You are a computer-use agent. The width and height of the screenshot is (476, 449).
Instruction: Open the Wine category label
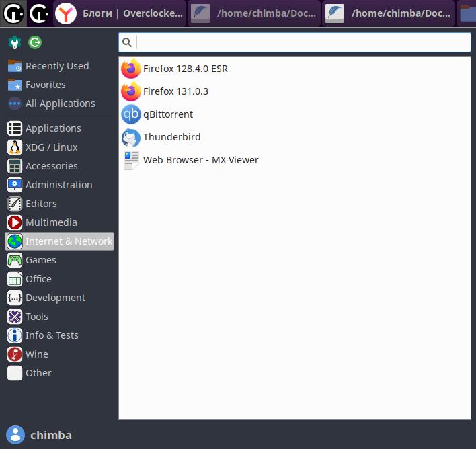pos(37,354)
